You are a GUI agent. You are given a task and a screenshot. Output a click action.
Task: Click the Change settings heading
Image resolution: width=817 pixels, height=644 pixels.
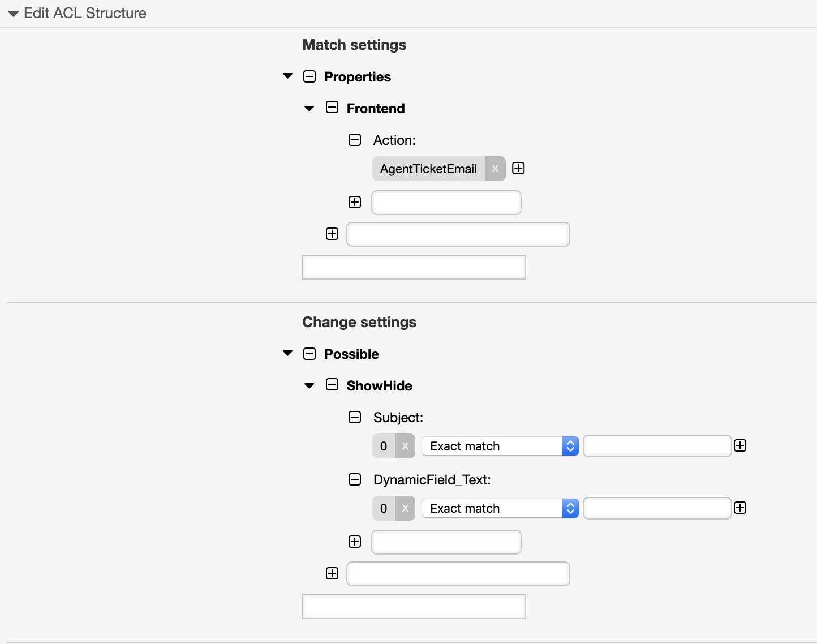[359, 322]
